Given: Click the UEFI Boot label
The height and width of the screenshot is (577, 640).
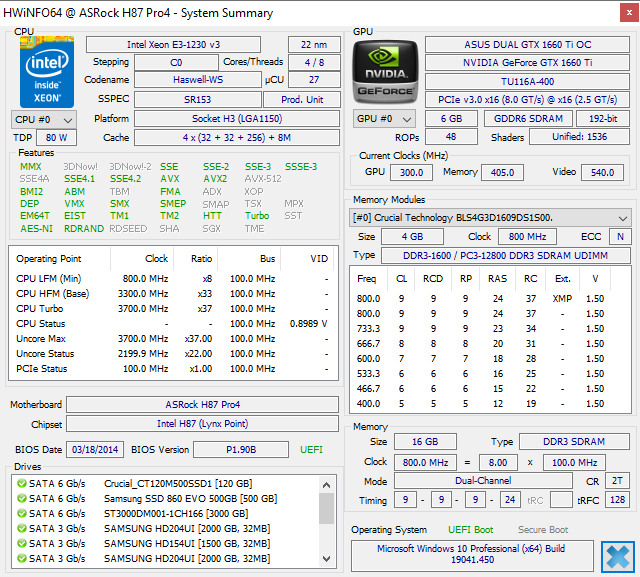Looking at the screenshot, I should pos(470,530).
